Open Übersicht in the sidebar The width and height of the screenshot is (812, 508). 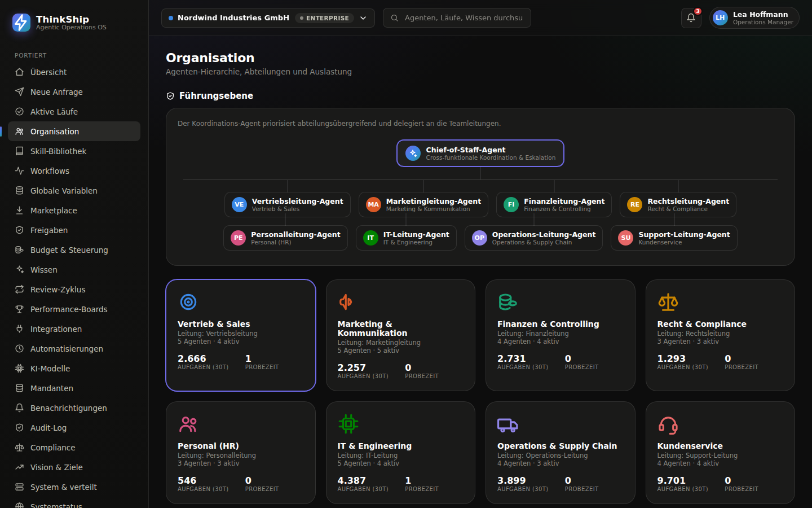[x=74, y=72]
